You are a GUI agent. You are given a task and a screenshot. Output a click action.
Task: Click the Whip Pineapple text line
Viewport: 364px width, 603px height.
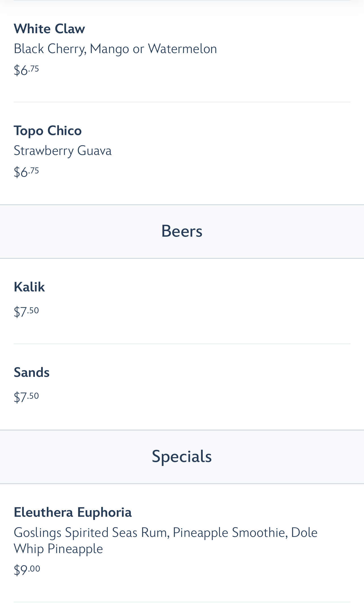click(58, 549)
